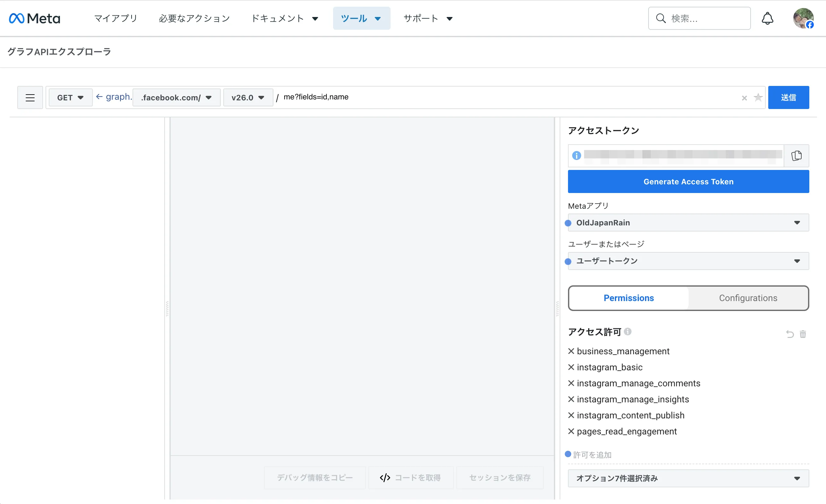The image size is (826, 504).
Task: Click the token info icon
Action: tap(576, 155)
